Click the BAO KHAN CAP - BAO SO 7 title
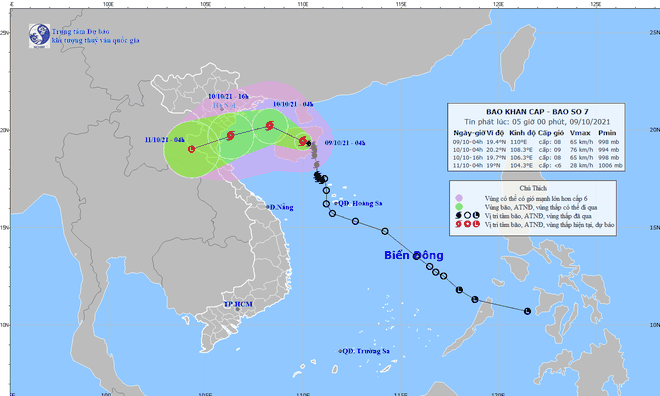 click(537, 112)
